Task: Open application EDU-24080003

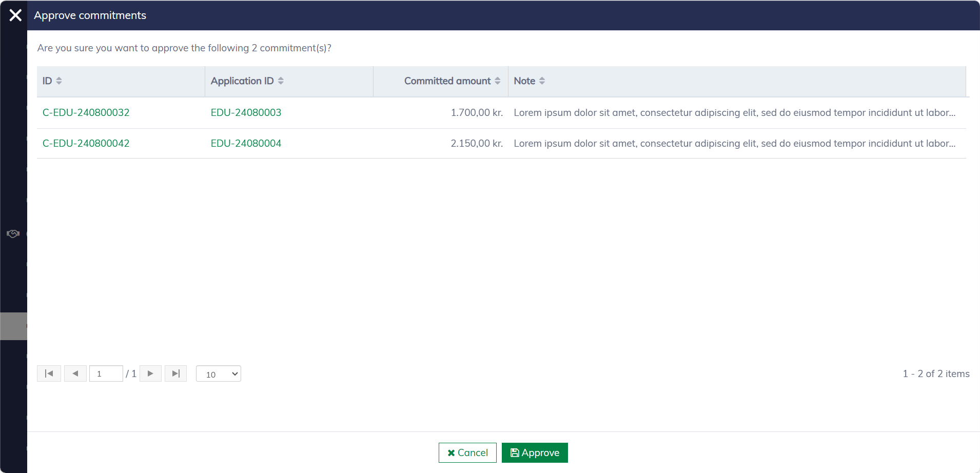Action: (x=246, y=113)
